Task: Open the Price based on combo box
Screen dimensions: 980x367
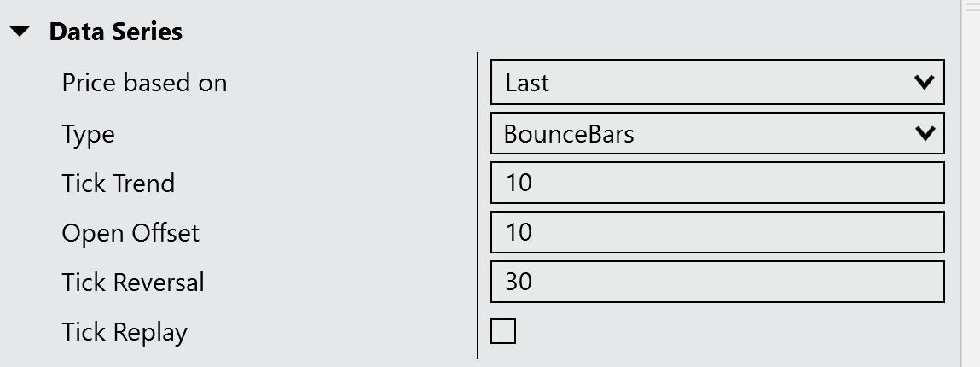Action: pyautogui.click(x=716, y=83)
